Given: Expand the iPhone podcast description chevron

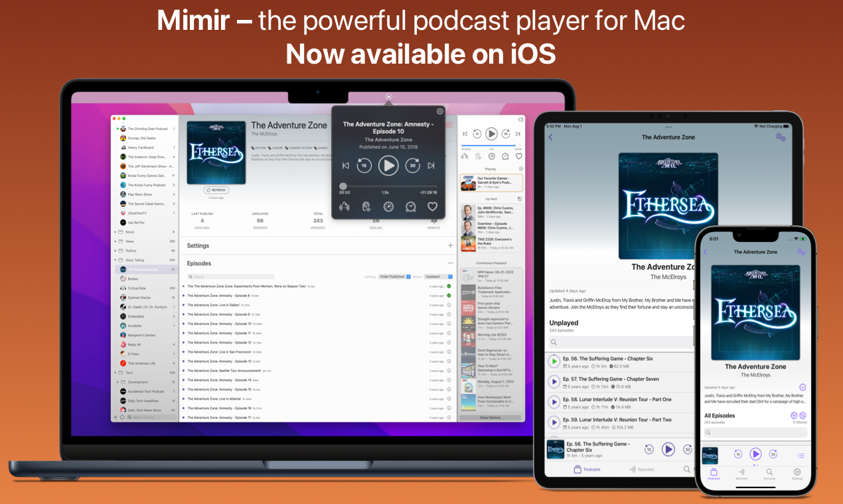Looking at the screenshot, I should pos(803,387).
